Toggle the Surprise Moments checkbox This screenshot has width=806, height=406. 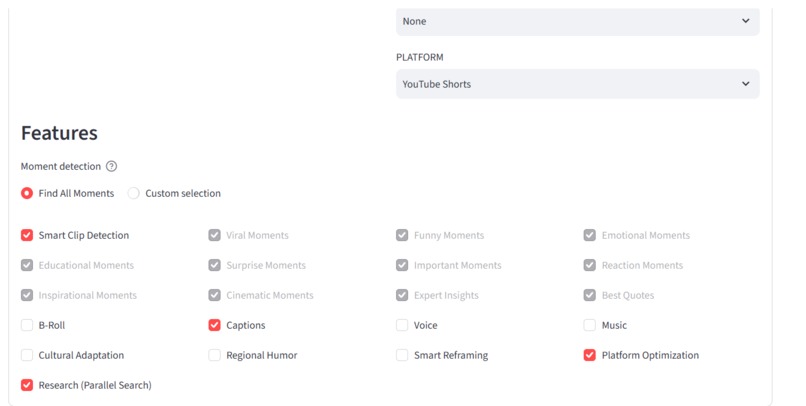[x=214, y=265]
